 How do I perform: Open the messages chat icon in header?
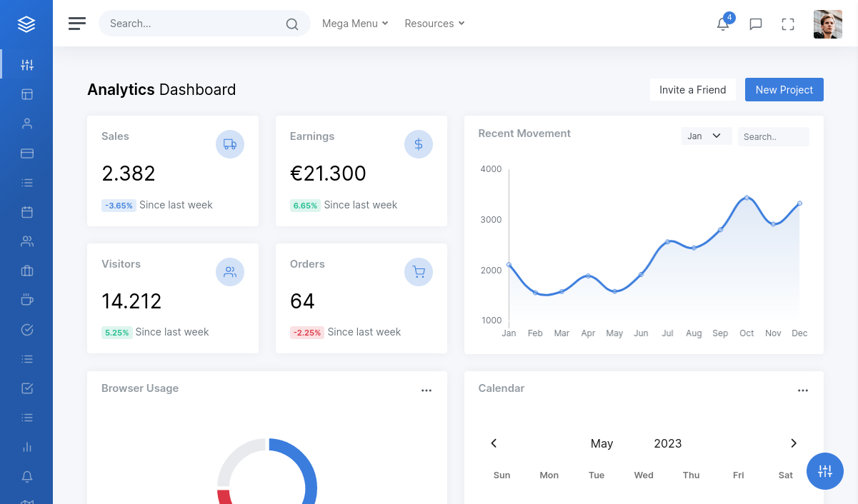pyautogui.click(x=755, y=24)
